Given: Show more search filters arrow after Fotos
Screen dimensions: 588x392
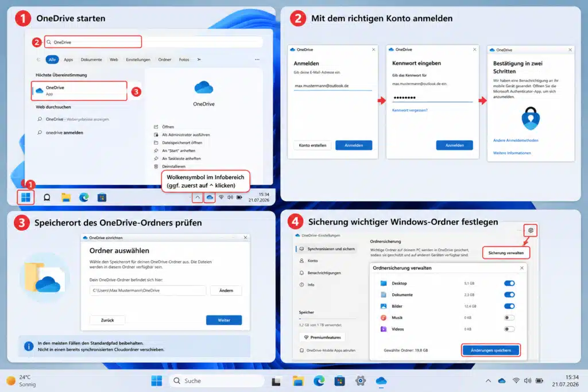Looking at the screenshot, I should pos(199,60).
